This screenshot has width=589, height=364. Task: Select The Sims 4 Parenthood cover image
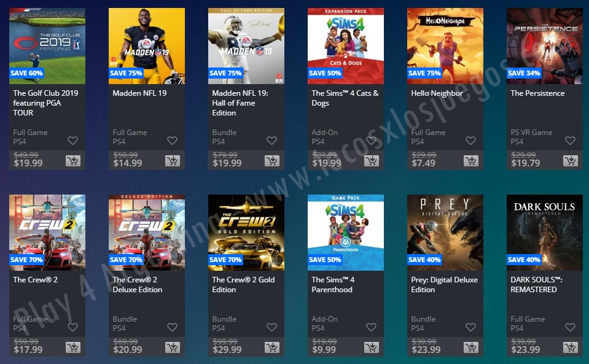click(x=346, y=233)
